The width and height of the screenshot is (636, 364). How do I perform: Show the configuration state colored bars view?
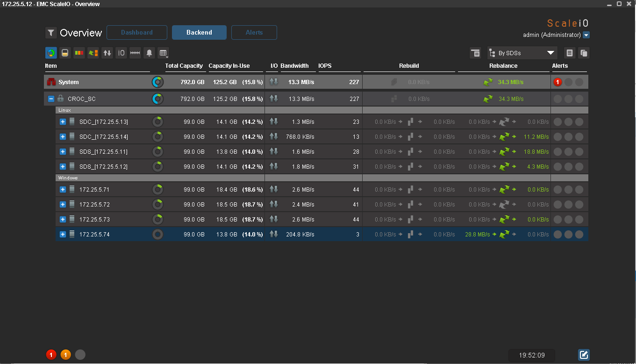79,53
